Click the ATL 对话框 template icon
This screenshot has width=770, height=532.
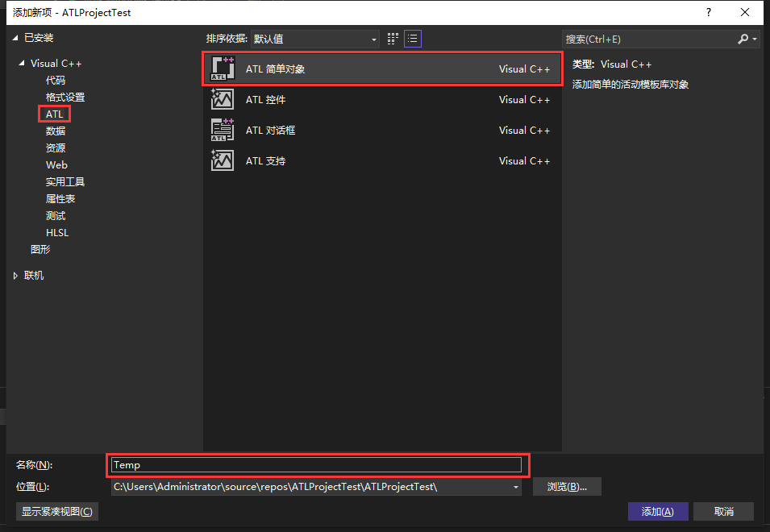coord(223,130)
